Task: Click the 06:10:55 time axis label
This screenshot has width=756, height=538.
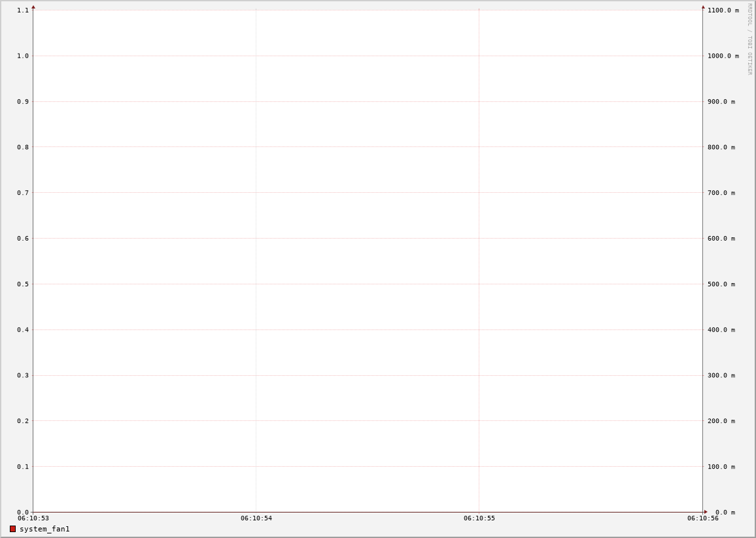Action: 479,518
